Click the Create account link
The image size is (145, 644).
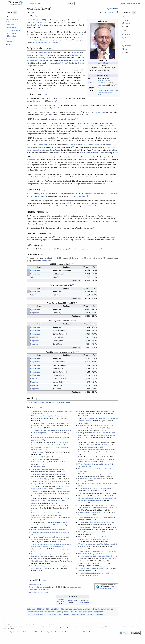point(131,3)
